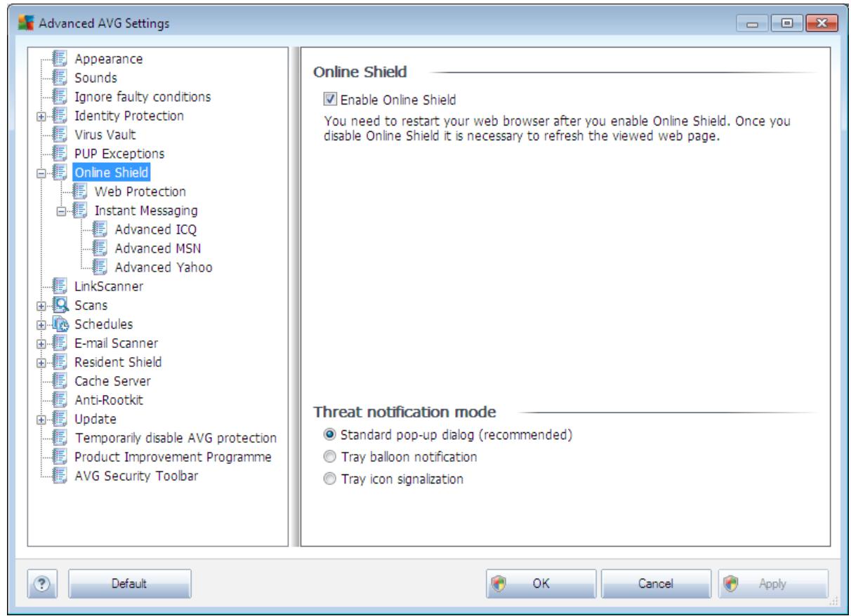Viewport: 851px width, 616px height.
Task: Select Tray balloon notification option
Action: 330,457
